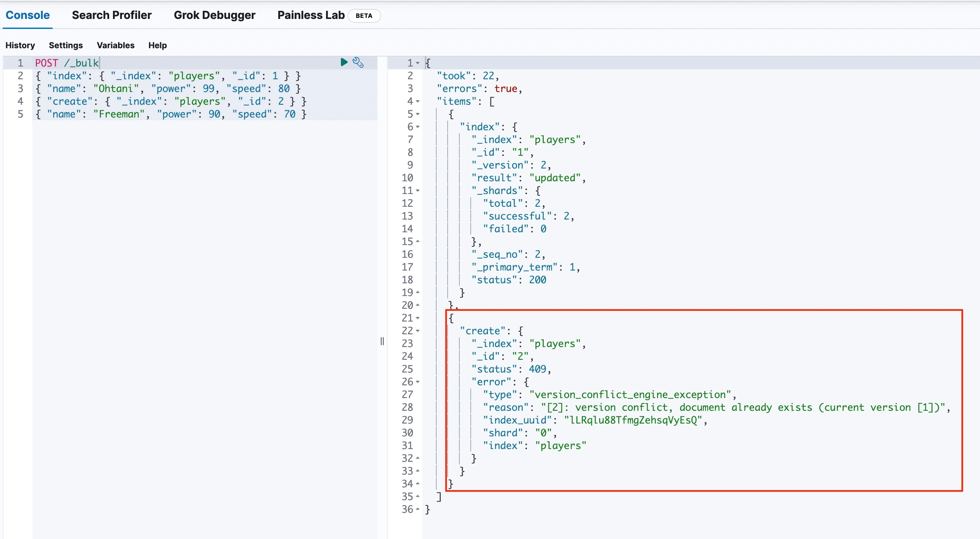The width and height of the screenshot is (980, 539).
Task: Fold the "index" object at line 6
Action: tap(418, 127)
